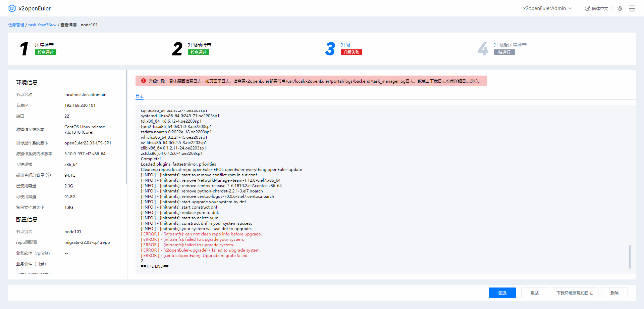Click the red error alert icon
The height and width of the screenshot is (309, 644).
tap(144, 81)
